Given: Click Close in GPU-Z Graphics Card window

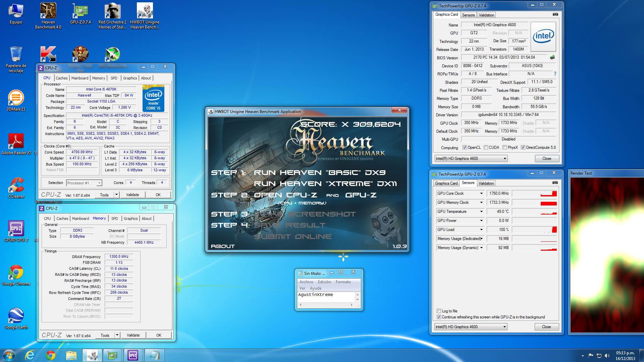Looking at the screenshot, I should (547, 159).
